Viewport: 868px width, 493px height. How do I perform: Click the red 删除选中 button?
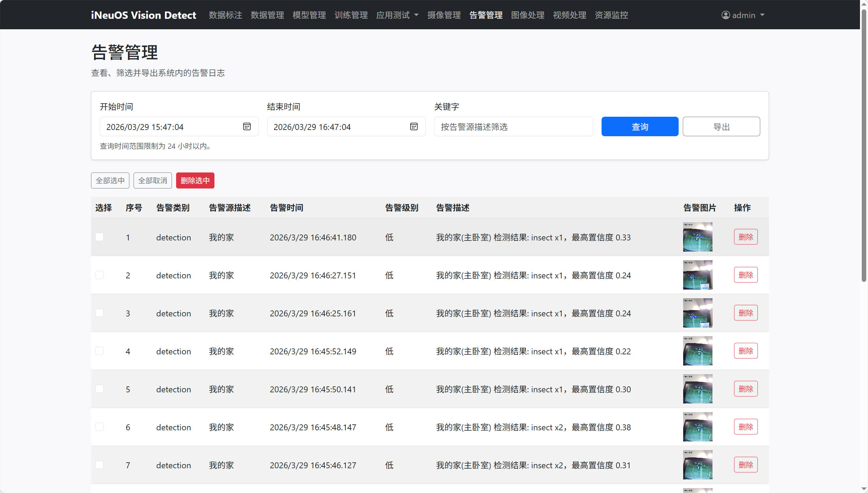coord(195,180)
